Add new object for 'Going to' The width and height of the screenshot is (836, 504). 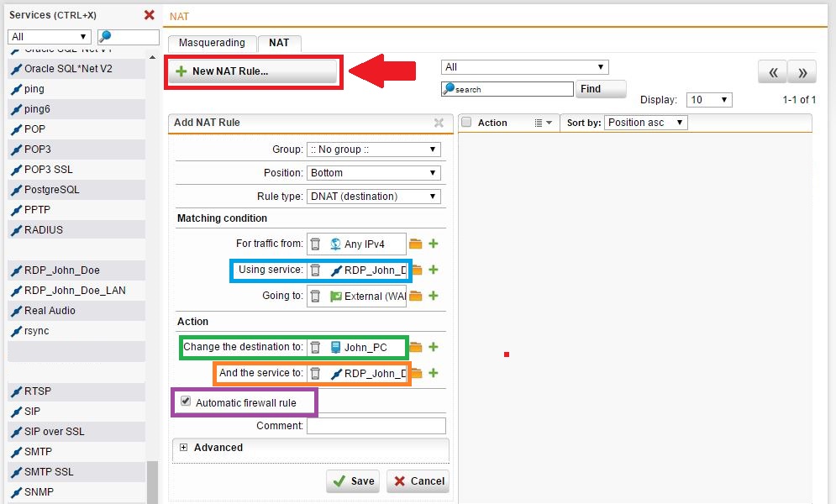(x=434, y=295)
